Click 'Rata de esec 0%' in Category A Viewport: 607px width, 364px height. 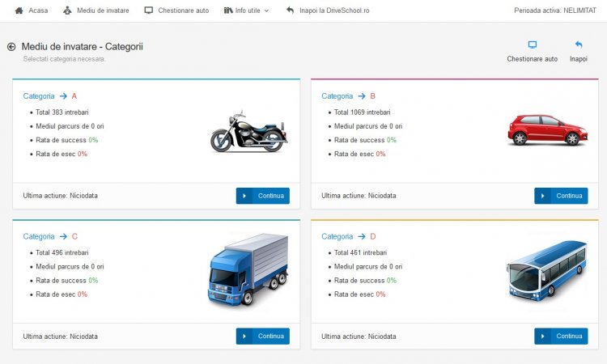pyautogui.click(x=62, y=154)
